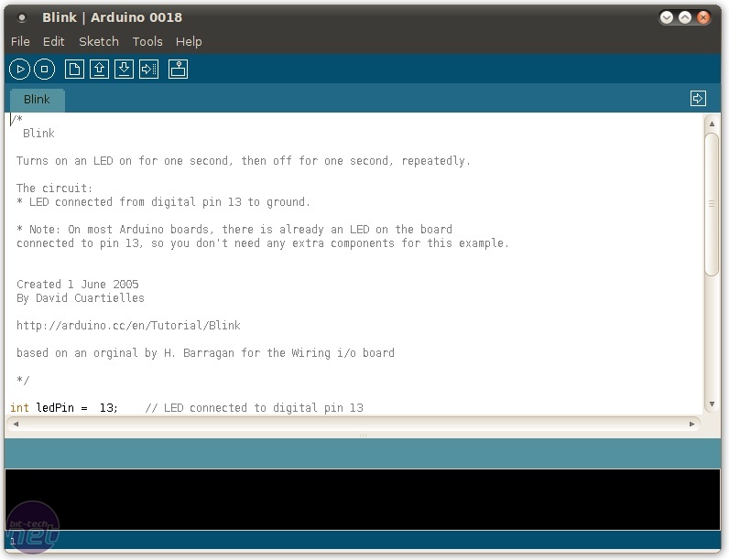Open the Serial Monitor icon
729x560 pixels.
tap(178, 70)
